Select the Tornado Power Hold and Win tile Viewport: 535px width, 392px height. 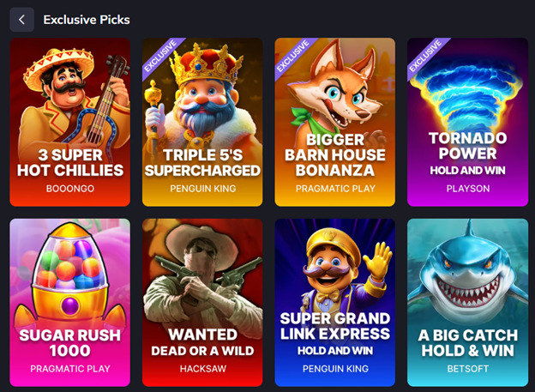[467, 122]
